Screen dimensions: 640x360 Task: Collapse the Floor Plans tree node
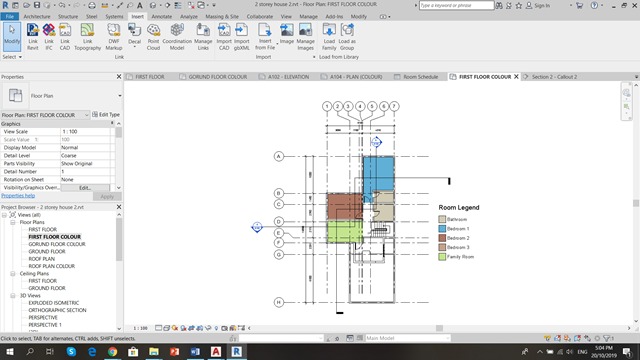coord(13,222)
